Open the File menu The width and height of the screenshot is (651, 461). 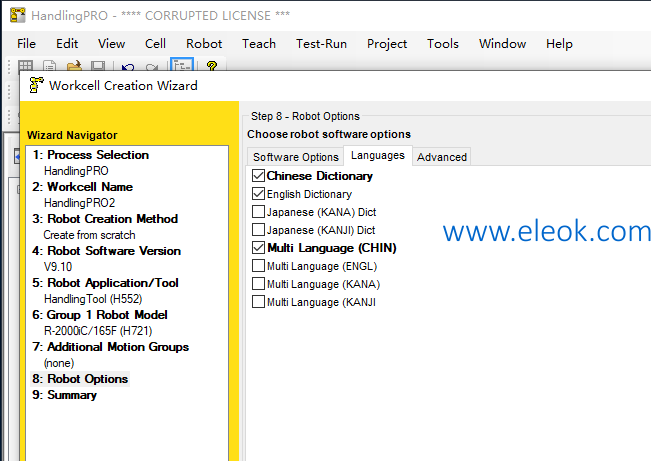click(x=26, y=44)
